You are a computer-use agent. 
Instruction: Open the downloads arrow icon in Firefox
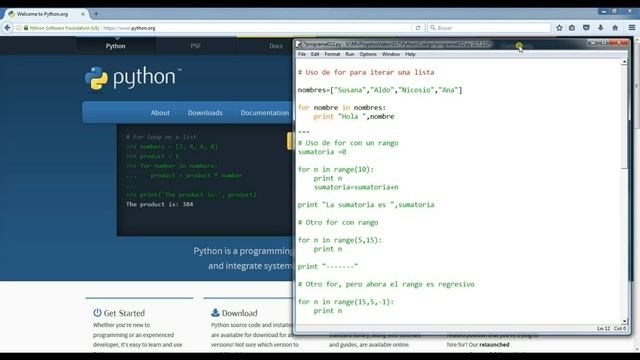[x=600, y=28]
